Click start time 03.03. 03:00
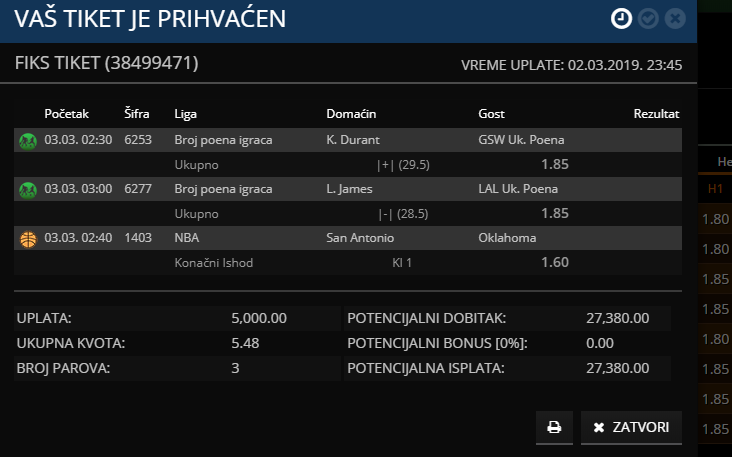Viewport: 732px width, 457px height. click(78, 189)
